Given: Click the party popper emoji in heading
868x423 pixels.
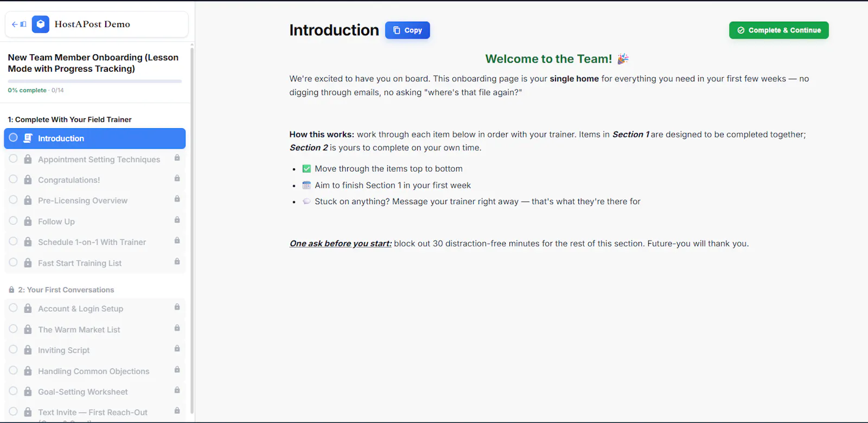Looking at the screenshot, I should point(623,59).
